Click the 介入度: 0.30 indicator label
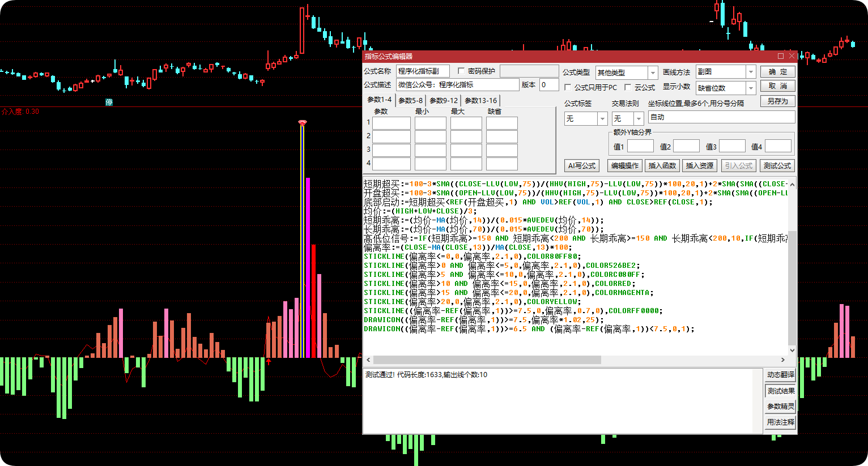 coord(20,112)
